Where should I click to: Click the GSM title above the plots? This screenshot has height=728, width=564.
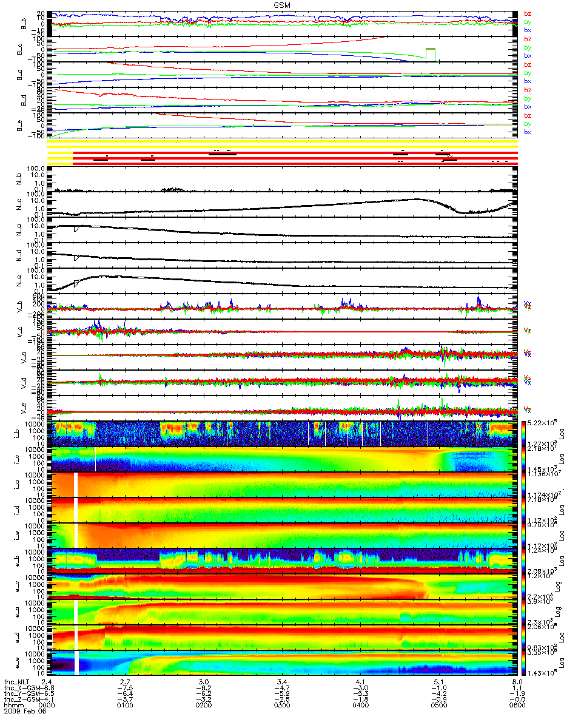tap(282, 4)
